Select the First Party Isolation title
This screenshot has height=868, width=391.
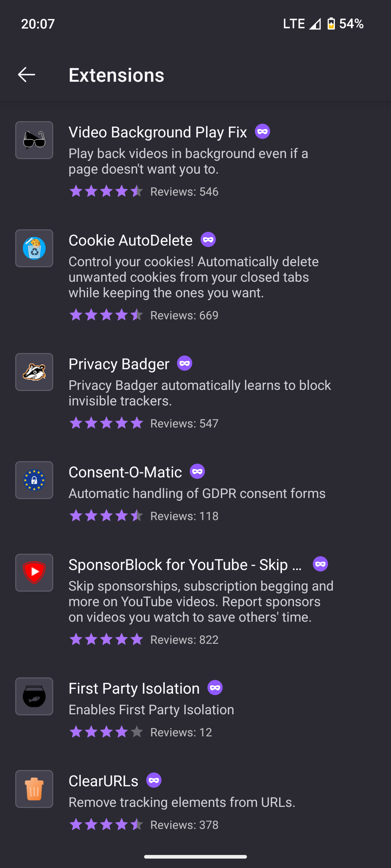pyautogui.click(x=134, y=689)
